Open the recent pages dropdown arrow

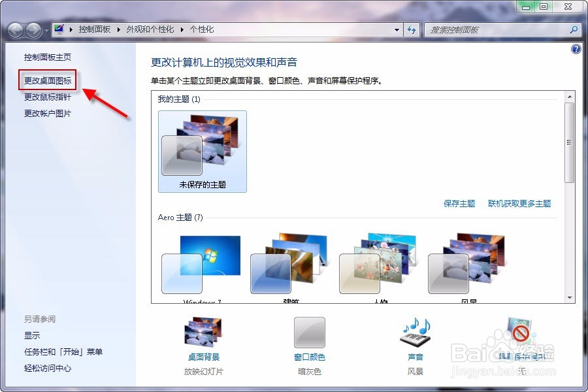click(46, 30)
